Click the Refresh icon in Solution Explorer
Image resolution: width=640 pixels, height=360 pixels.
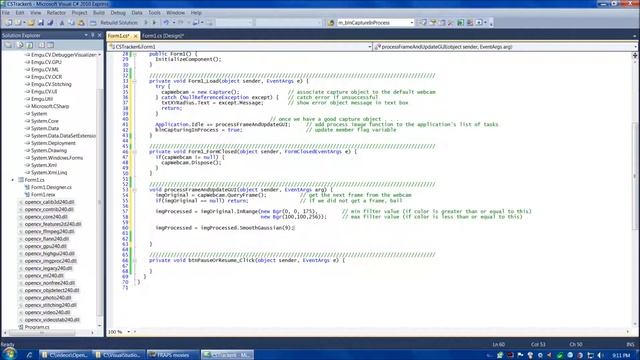[20, 45]
